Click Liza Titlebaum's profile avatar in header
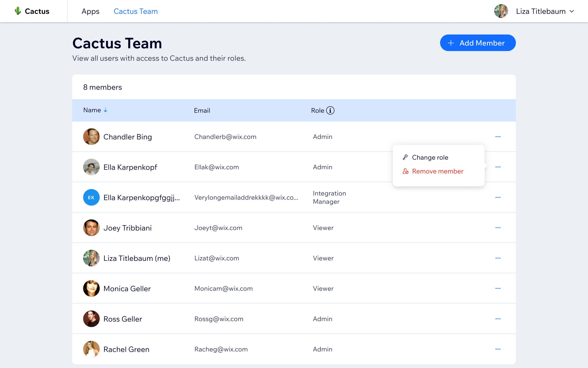Viewport: 588px width, 368px height. click(x=501, y=11)
